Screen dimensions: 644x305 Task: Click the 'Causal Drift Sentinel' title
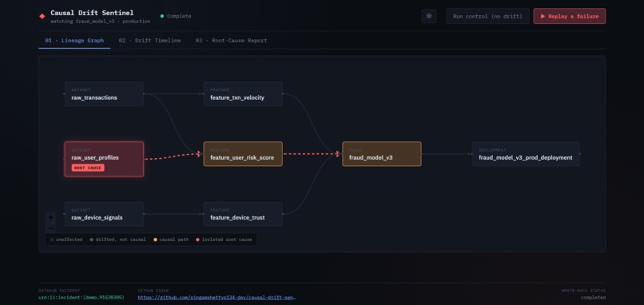tap(92, 13)
